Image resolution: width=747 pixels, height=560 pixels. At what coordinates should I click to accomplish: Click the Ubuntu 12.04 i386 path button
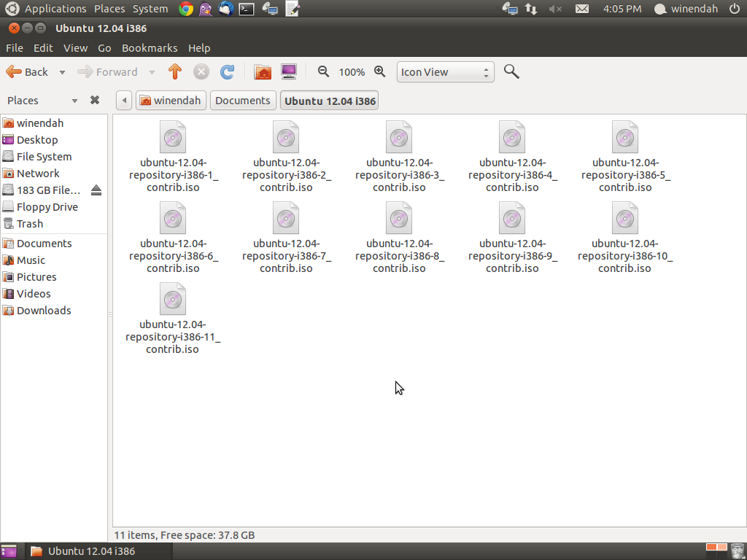click(x=329, y=101)
